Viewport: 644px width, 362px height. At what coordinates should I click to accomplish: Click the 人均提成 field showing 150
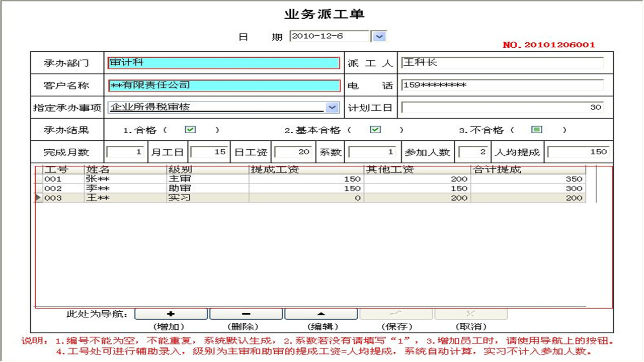pyautogui.click(x=579, y=151)
